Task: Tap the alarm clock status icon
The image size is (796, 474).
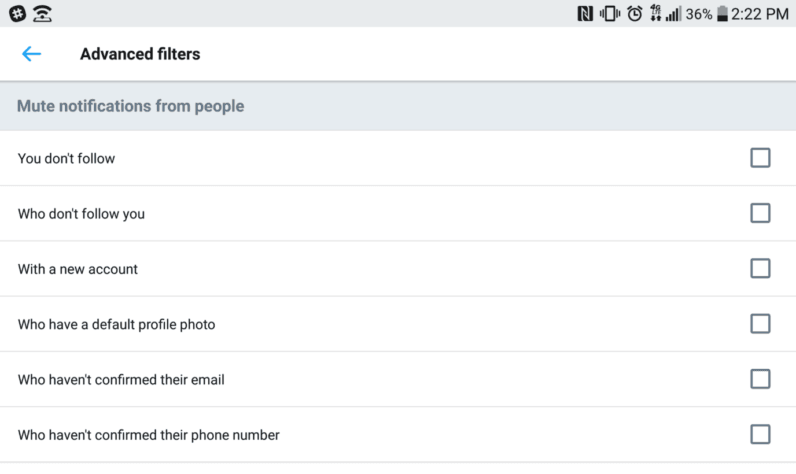Action: (x=635, y=14)
